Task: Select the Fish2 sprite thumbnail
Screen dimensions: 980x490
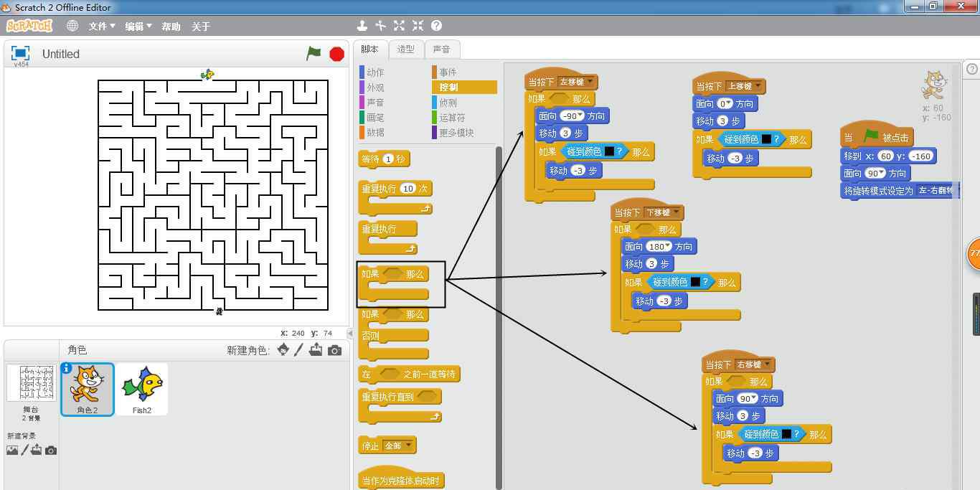Action: pyautogui.click(x=142, y=388)
